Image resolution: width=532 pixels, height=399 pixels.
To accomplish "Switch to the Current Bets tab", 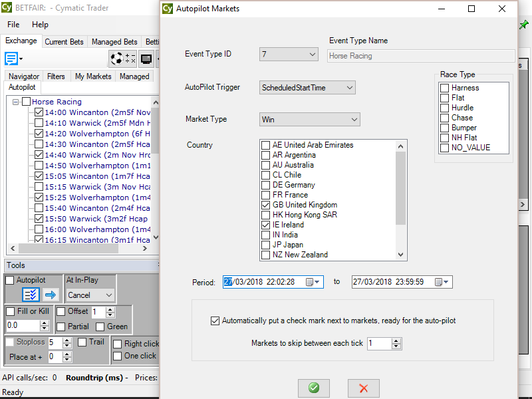I will point(64,42).
